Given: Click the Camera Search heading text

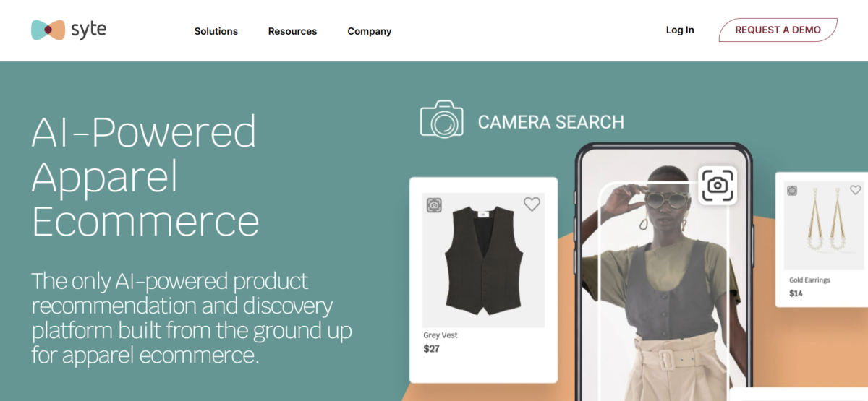Looking at the screenshot, I should (551, 121).
